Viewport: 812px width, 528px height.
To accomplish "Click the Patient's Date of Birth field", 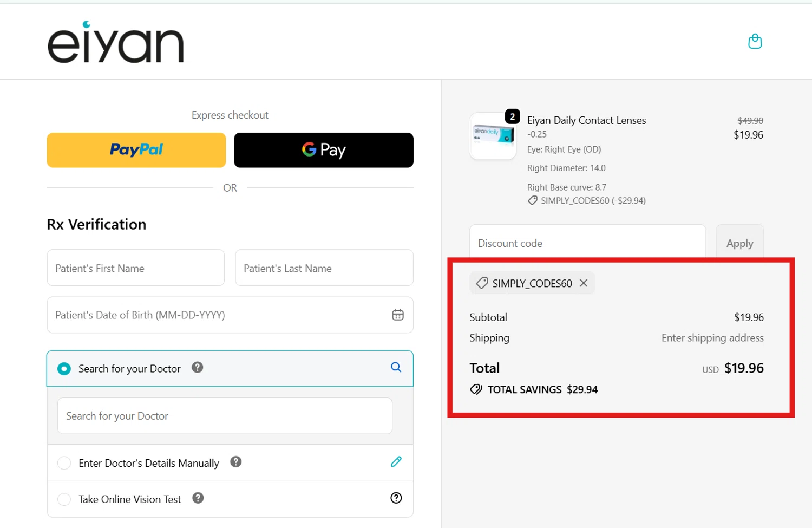I will (x=230, y=315).
